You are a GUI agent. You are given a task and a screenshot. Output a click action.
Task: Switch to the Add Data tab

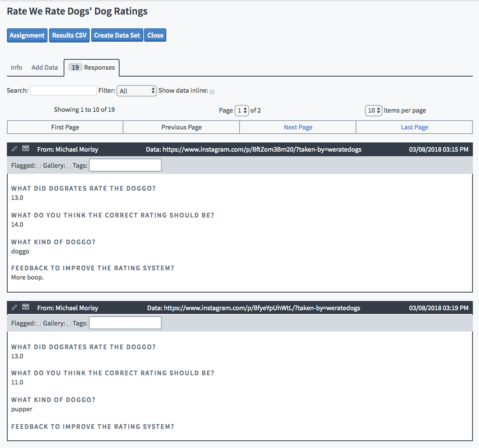[x=44, y=67]
